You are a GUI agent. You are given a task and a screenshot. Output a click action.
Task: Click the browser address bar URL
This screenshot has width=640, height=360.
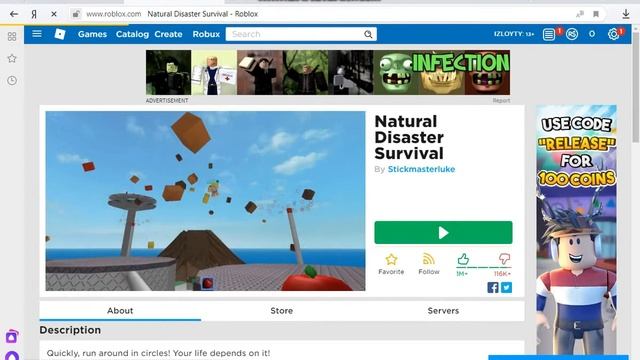click(x=113, y=14)
